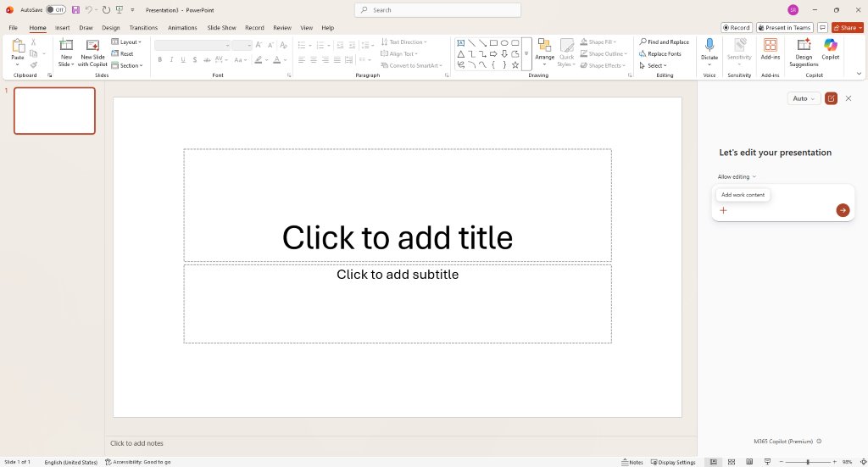Click the Undo arrow icon
Viewport: 868px width, 467px height.
88,10
